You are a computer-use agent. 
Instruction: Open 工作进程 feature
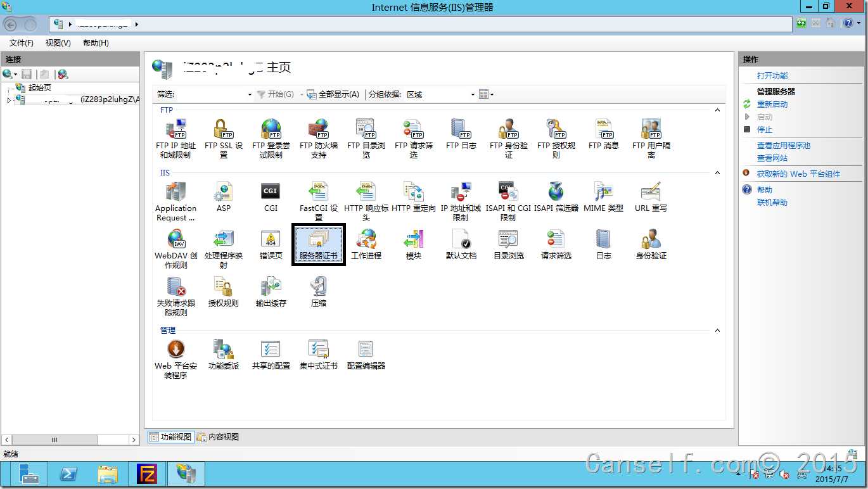pyautogui.click(x=366, y=244)
